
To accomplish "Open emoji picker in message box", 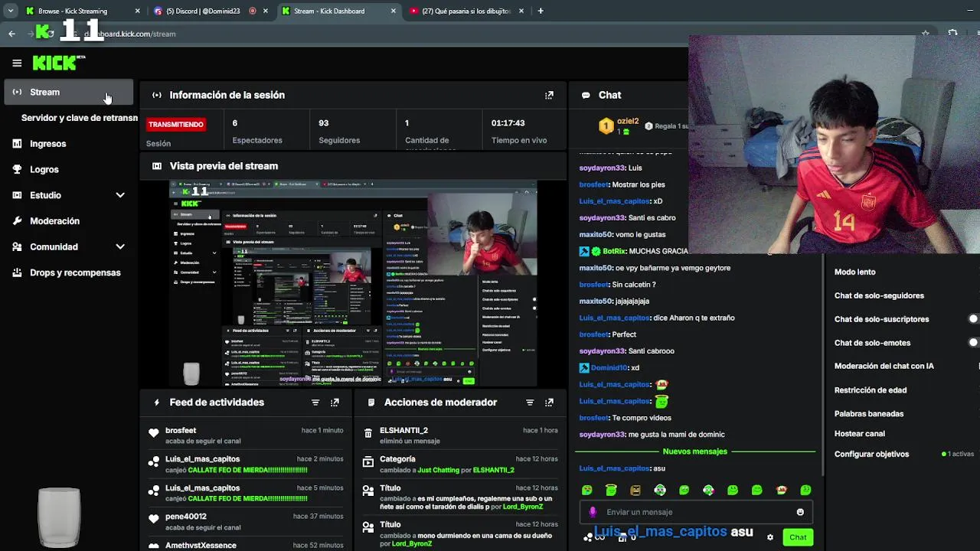I will click(x=800, y=512).
